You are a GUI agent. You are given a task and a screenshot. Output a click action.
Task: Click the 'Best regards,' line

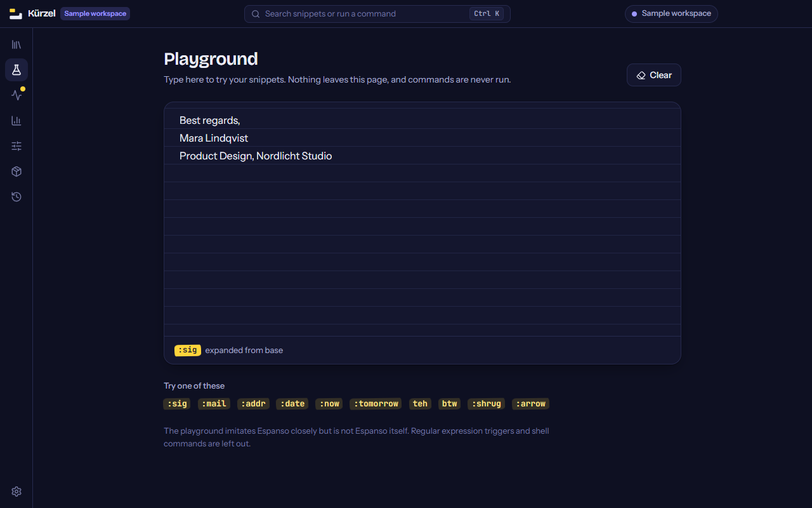click(209, 120)
